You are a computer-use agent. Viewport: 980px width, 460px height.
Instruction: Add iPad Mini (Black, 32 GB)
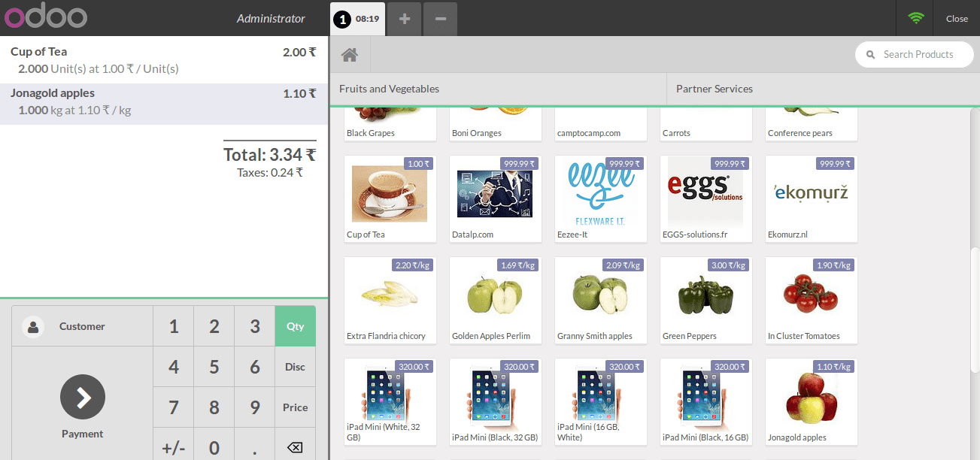496,402
